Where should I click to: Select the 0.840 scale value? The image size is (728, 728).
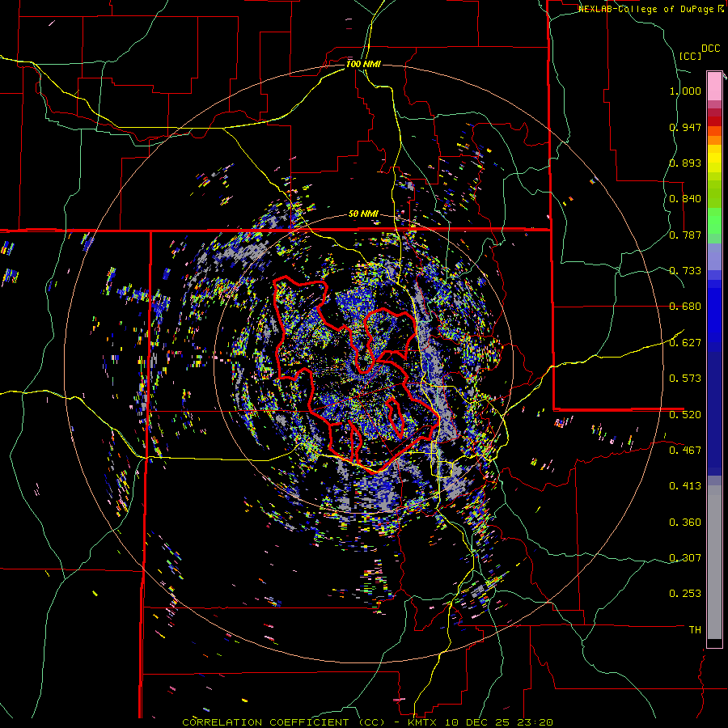(x=685, y=199)
